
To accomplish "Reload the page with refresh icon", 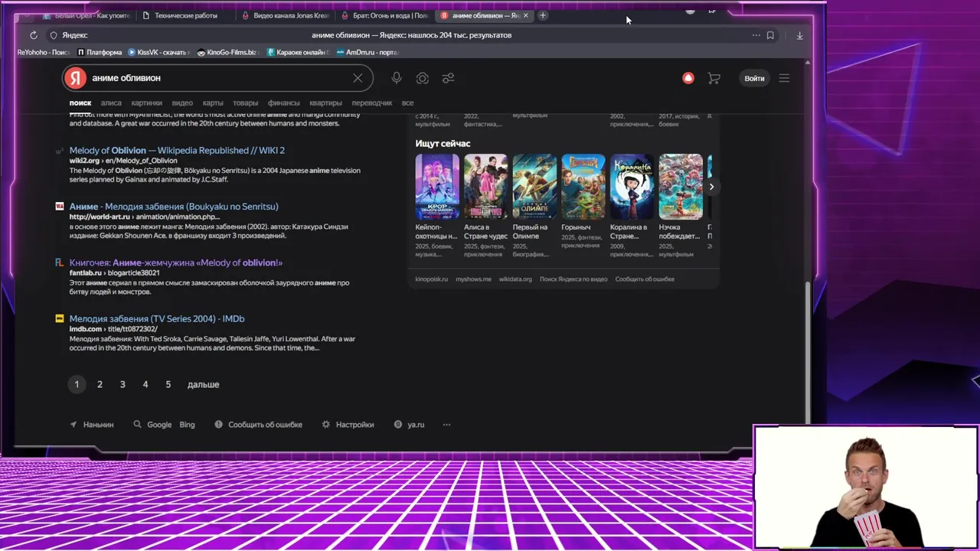I will click(x=34, y=35).
